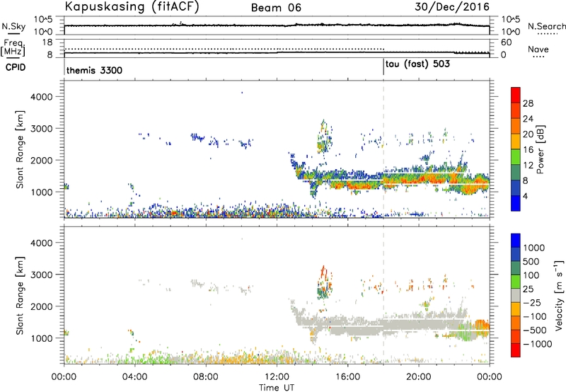Click the "Nave" legend label

[x=538, y=50]
